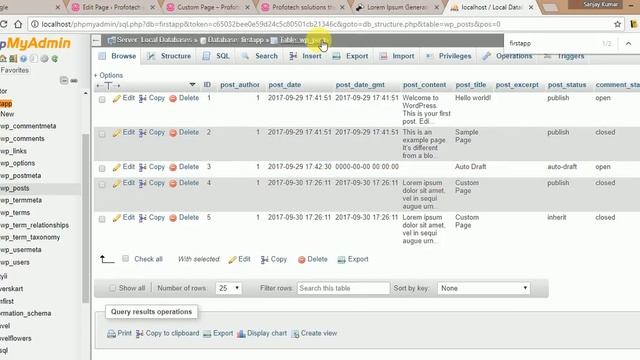The width and height of the screenshot is (640, 360).
Task: Tick the checkbox for row ID 3
Action: coord(102,168)
